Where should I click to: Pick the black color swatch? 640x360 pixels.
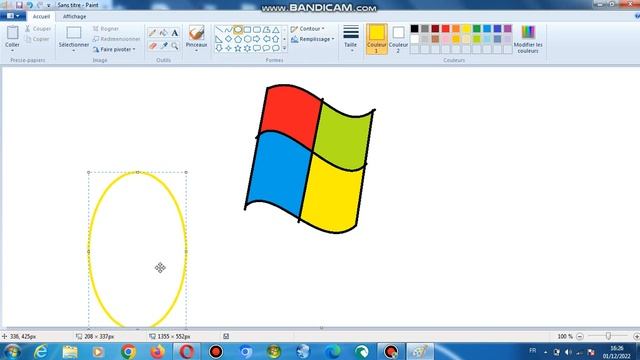click(414, 29)
